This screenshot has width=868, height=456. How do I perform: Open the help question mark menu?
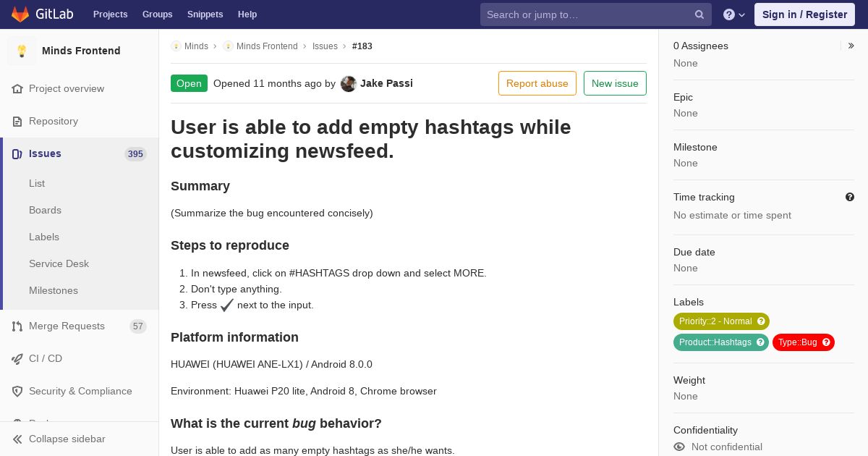734,14
